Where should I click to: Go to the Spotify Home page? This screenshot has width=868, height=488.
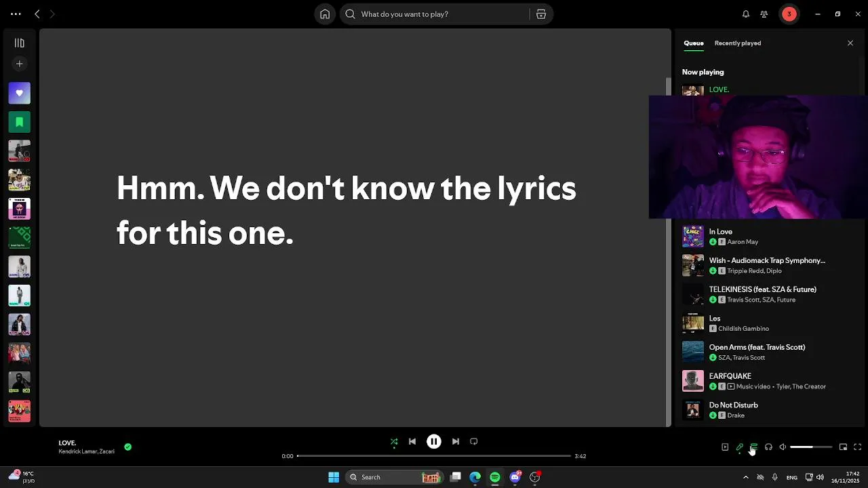click(325, 14)
